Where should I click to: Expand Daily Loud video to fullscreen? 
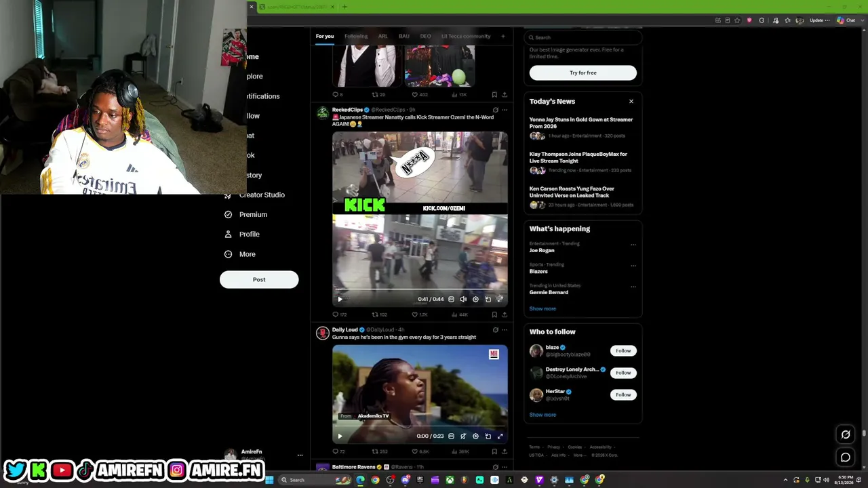pos(500,436)
